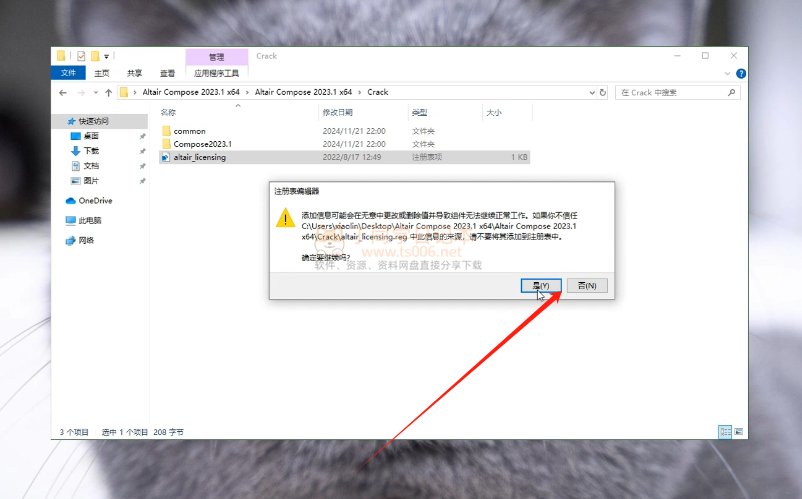The height and width of the screenshot is (499, 802).
Task: Click the Compose2023.1 folder name
Action: 203,144
